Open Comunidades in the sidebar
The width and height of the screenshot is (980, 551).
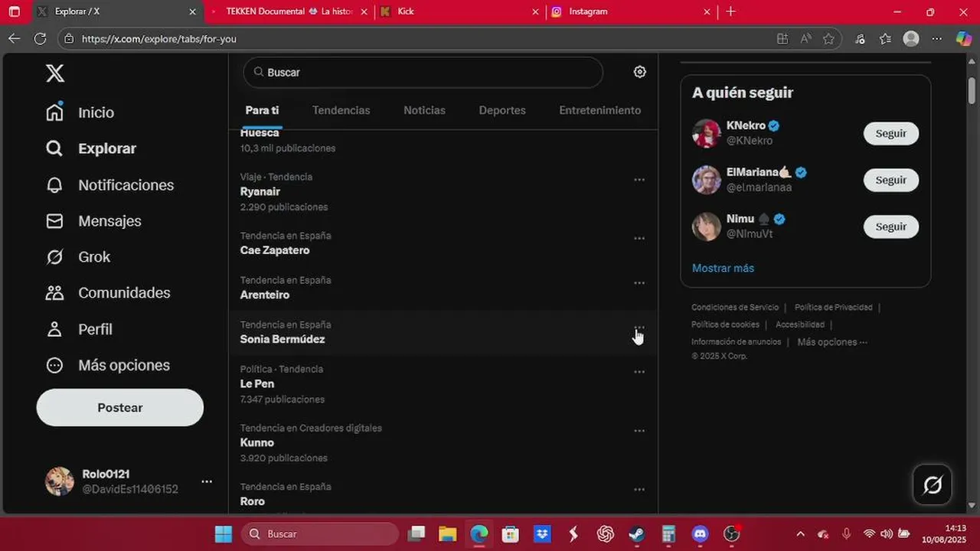[x=107, y=293]
